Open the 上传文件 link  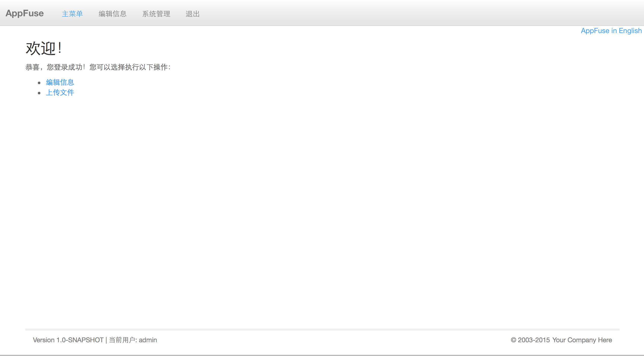click(60, 93)
